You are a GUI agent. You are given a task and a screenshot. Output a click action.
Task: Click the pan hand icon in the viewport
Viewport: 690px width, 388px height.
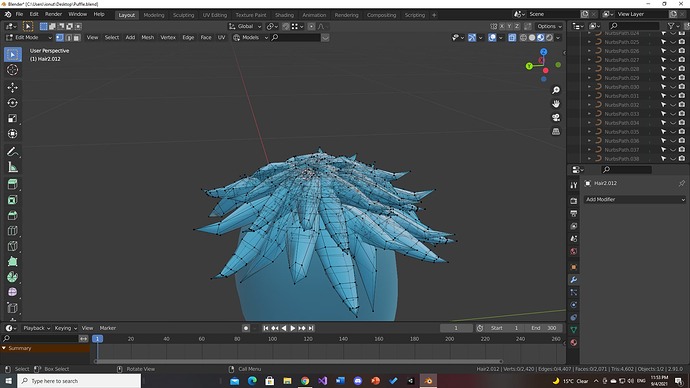pyautogui.click(x=556, y=104)
